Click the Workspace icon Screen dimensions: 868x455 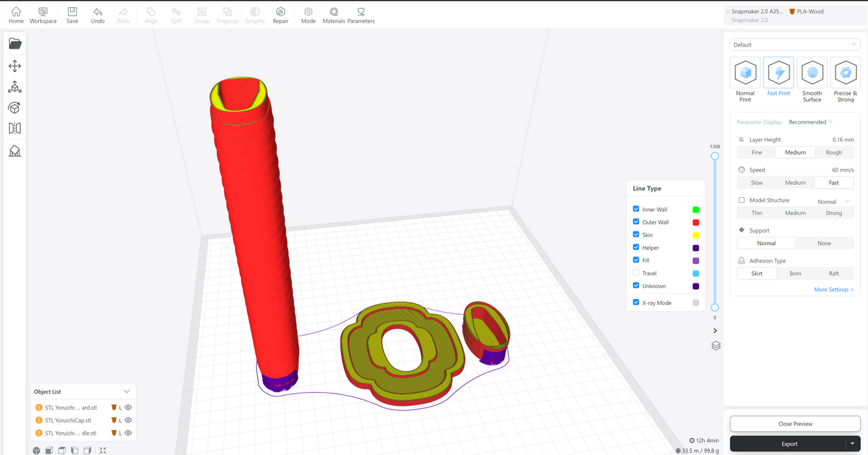click(43, 15)
